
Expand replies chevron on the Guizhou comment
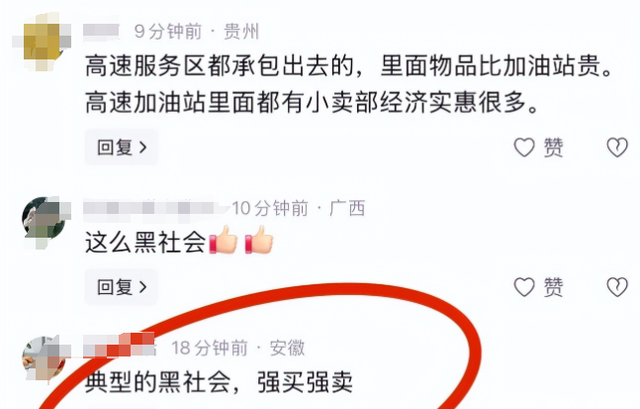[143, 147]
